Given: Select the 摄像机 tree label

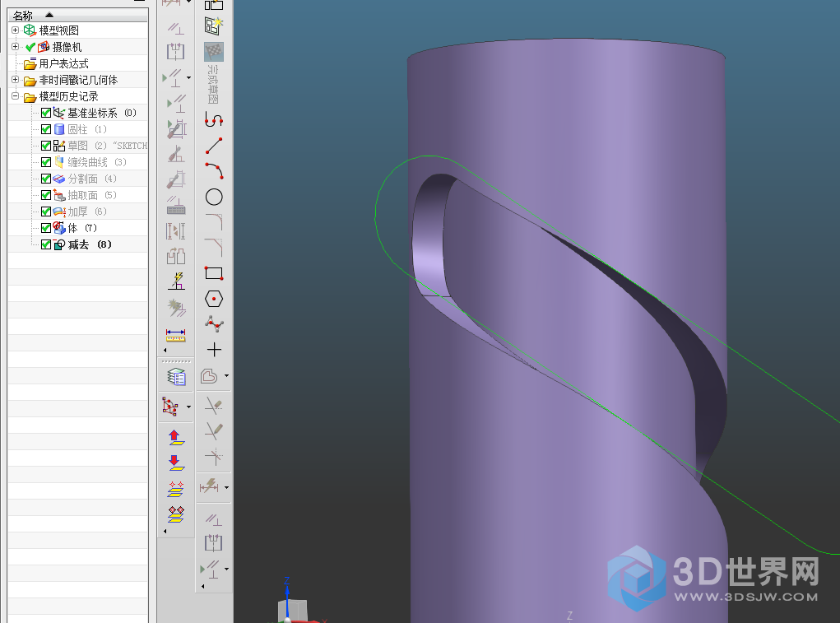Looking at the screenshot, I should [x=67, y=47].
